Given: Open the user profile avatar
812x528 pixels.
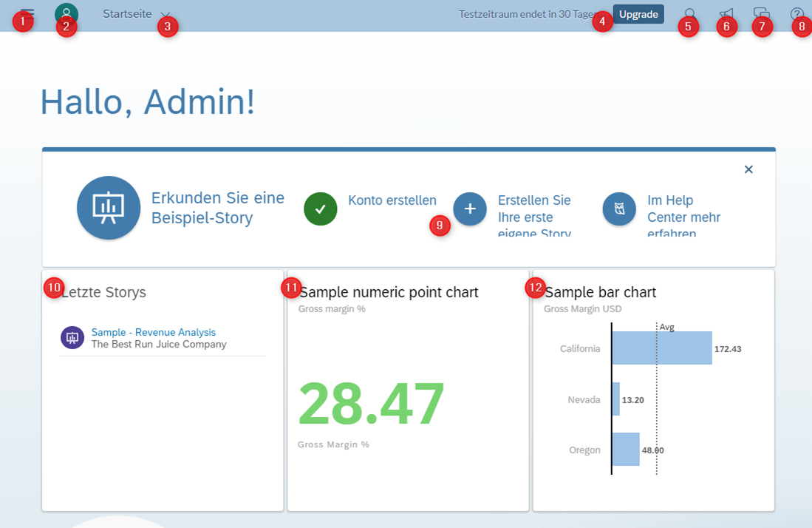Looking at the screenshot, I should 66,14.
